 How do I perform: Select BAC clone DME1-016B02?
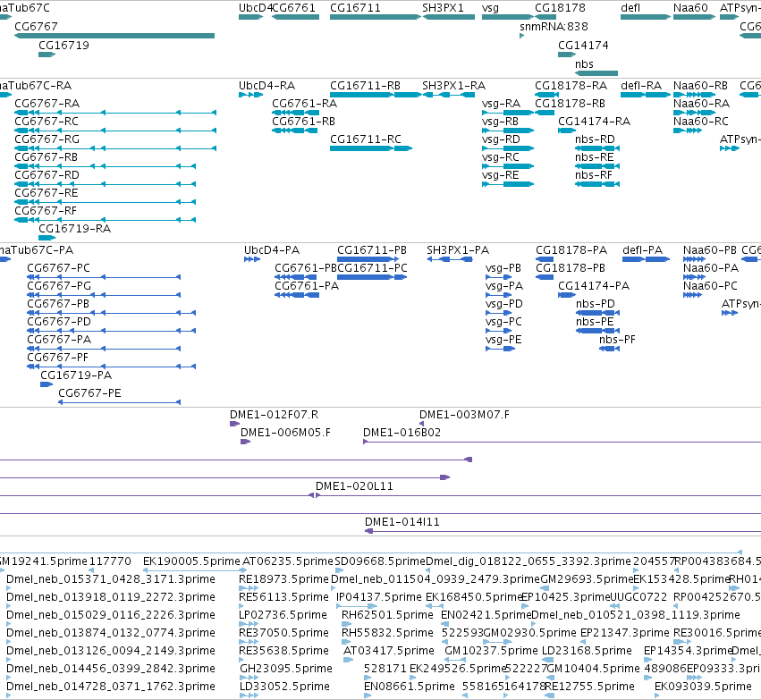562,442
